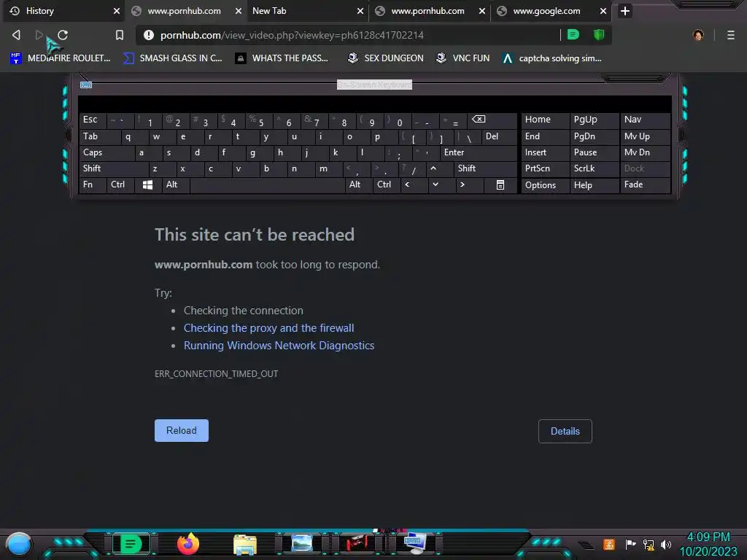Toggle the Nav key panel
747x560 pixels.
click(x=645, y=120)
